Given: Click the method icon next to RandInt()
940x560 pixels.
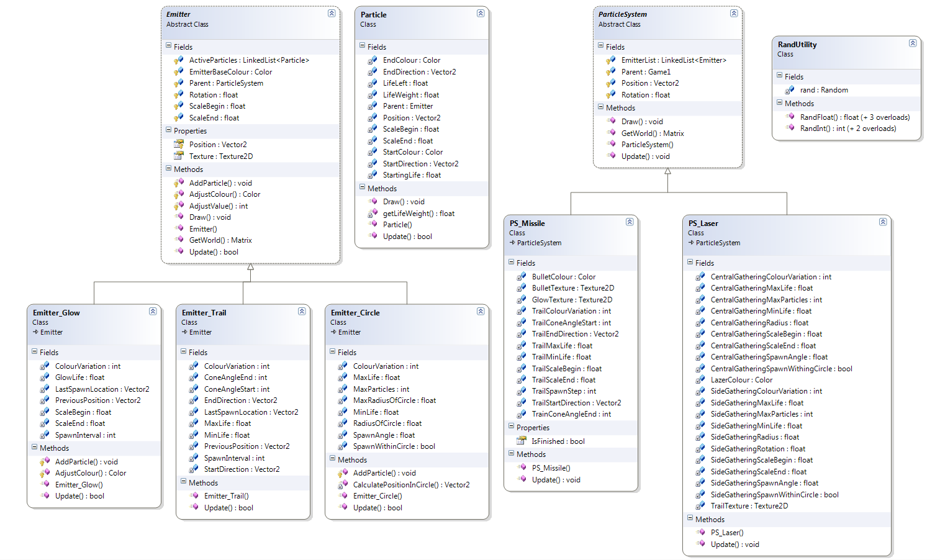Looking at the screenshot, I should pos(789,129).
